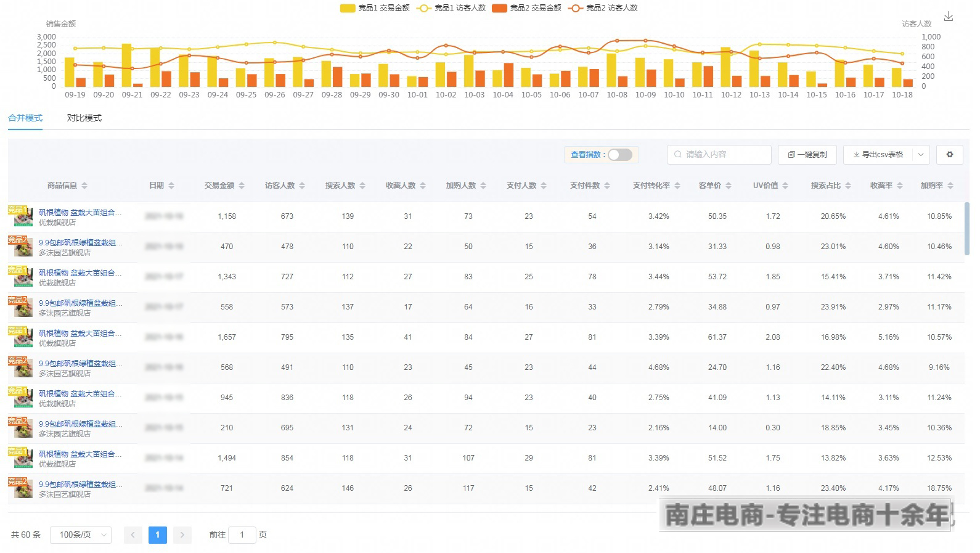
Task: Click the table vertical scrollbar
Action: tap(966, 227)
